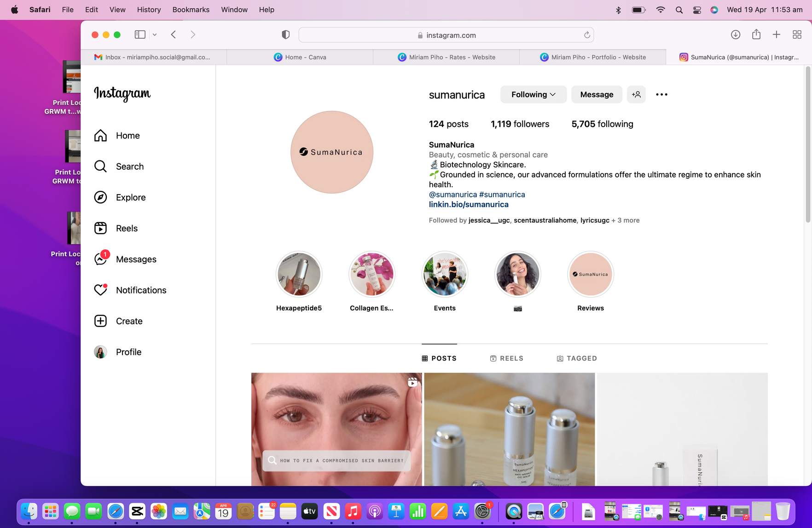Screen dimensions: 812x528
Task: Toggle Safari sidebar panel
Action: [x=140, y=34]
